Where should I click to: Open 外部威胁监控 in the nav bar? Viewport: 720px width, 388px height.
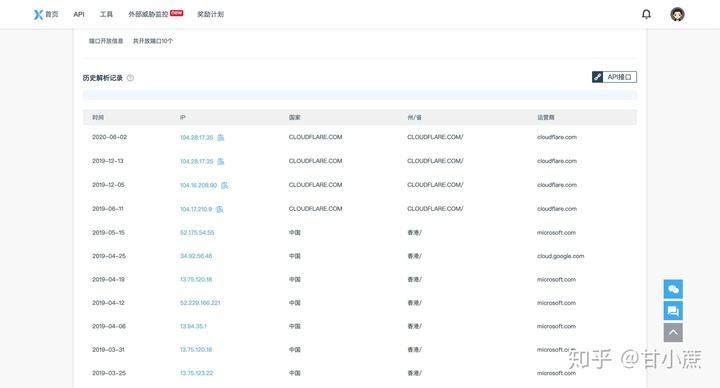click(148, 14)
